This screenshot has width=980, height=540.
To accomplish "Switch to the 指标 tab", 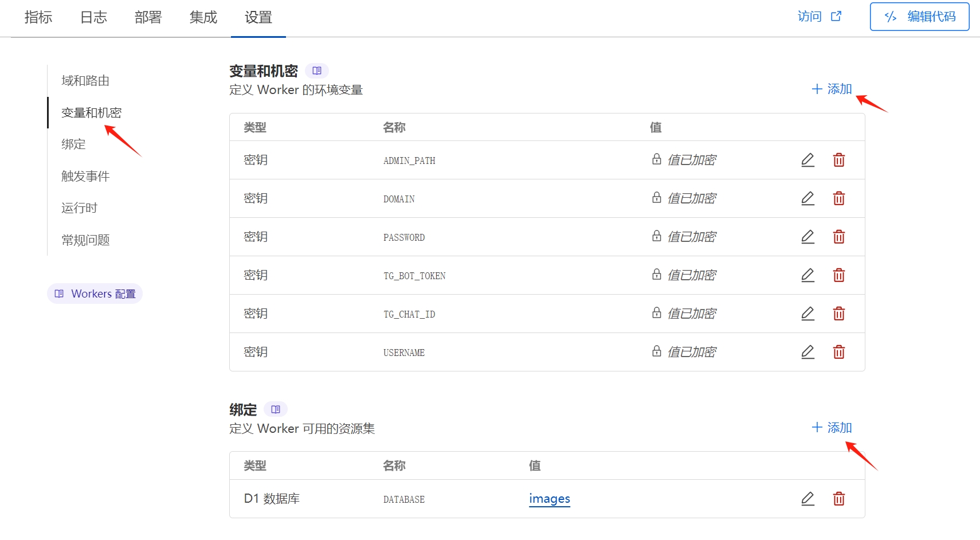I will click(x=38, y=18).
